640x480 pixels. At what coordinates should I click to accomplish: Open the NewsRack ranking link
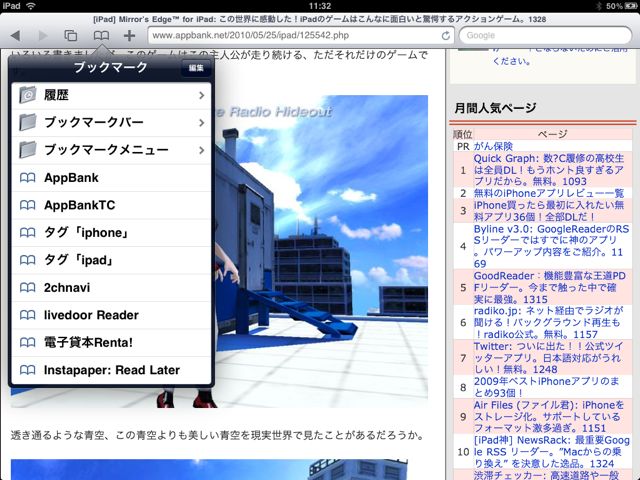[551, 452]
